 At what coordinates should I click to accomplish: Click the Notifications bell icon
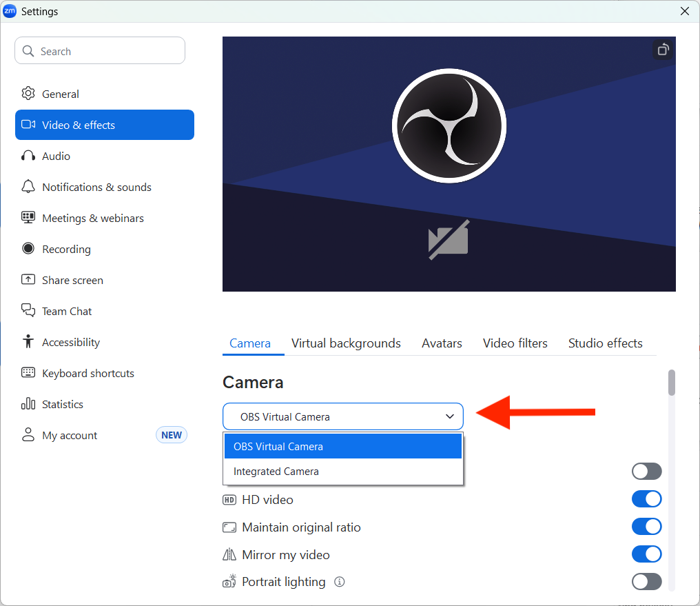click(28, 187)
